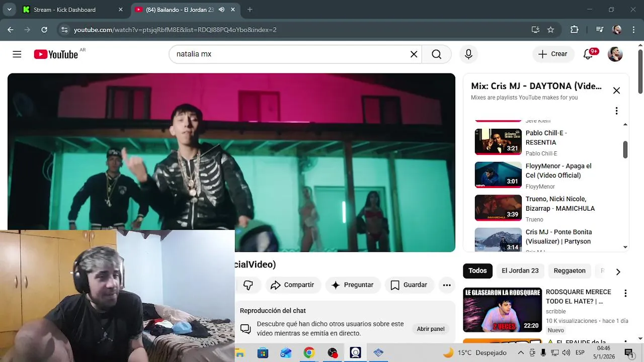The image size is (644, 362).
Task: Play FloyyMenor - Apaga el Cel thumbnail
Action: pos(498,175)
